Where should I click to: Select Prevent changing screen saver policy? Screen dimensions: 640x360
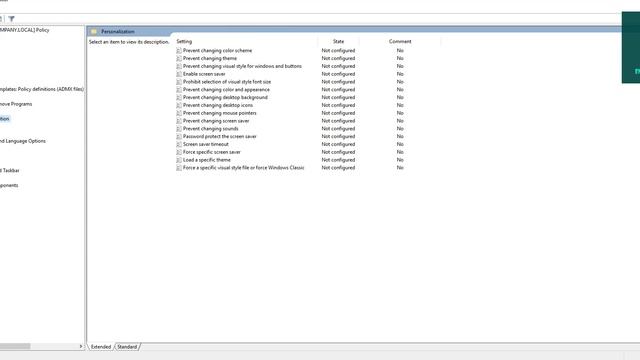click(216, 121)
